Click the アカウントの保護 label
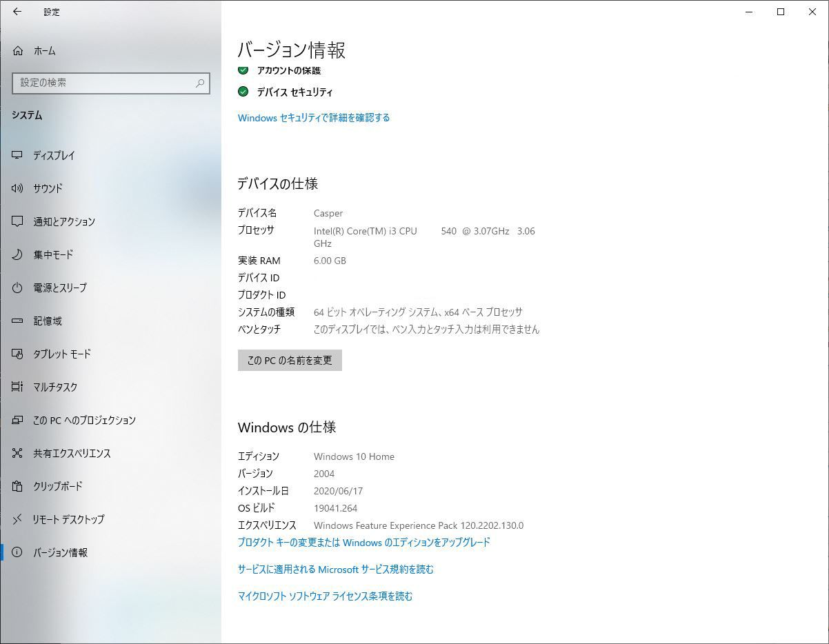The width and height of the screenshot is (829, 644). (x=289, y=70)
